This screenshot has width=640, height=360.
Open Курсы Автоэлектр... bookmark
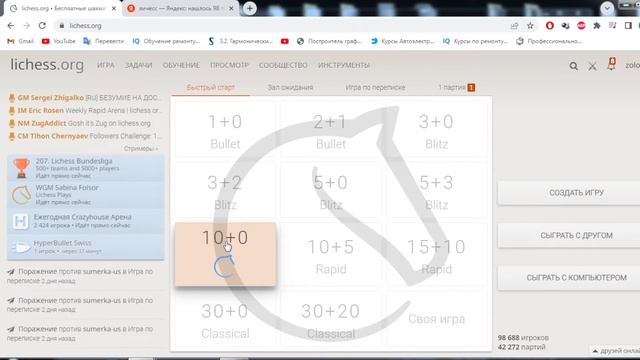402,41
